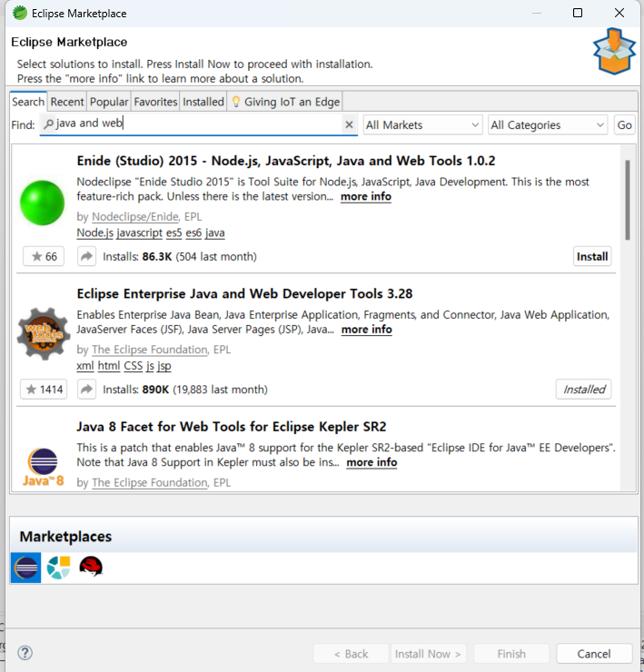Switch to the Popular tab
The height and width of the screenshot is (672, 644).
click(x=109, y=102)
